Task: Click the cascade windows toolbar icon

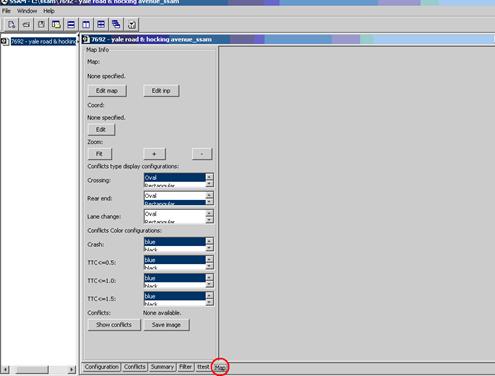Action: [x=116, y=24]
